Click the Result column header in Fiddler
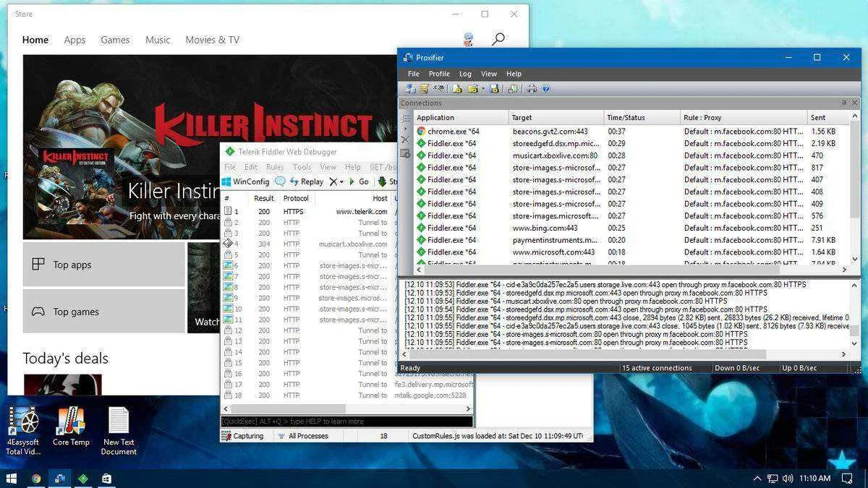This screenshot has height=488, width=868. point(264,198)
